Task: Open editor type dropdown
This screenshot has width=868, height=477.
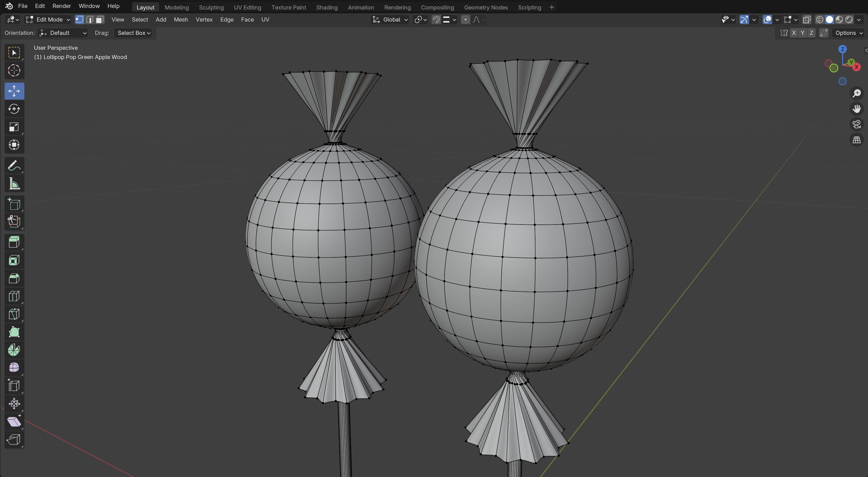Action: (x=13, y=20)
